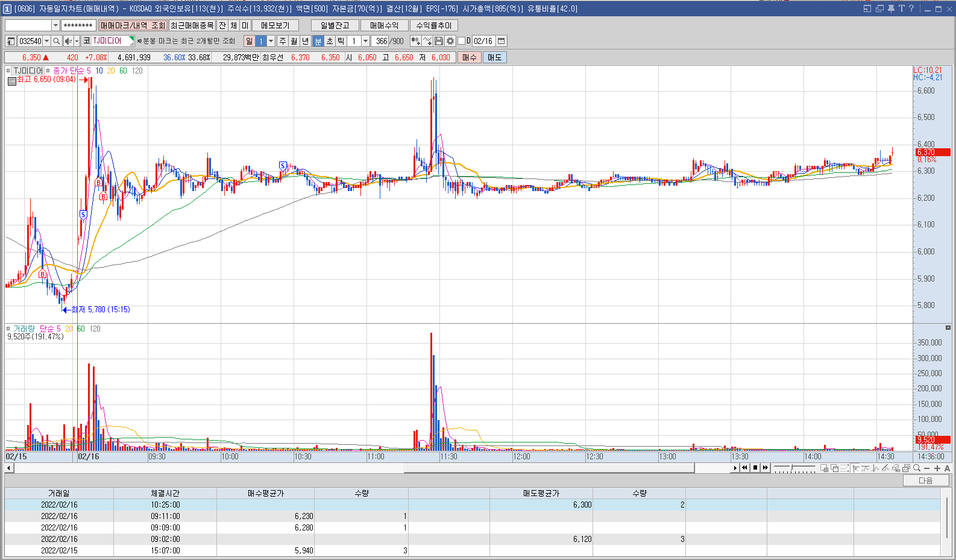
Task: Click the stock search magnifier icon
Action: pos(57,41)
